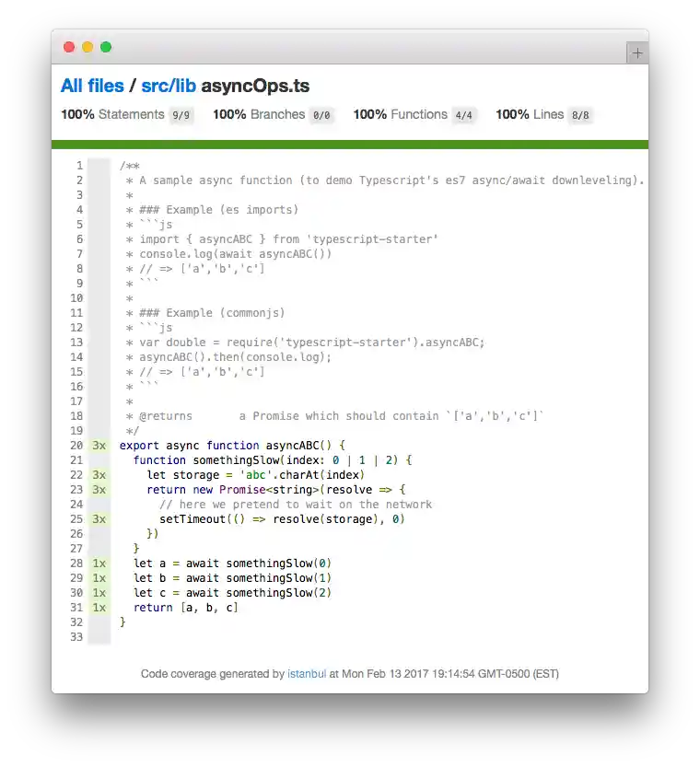The height and width of the screenshot is (767, 700).
Task: Click the 1x hit count on line 28
Action: [99, 564]
